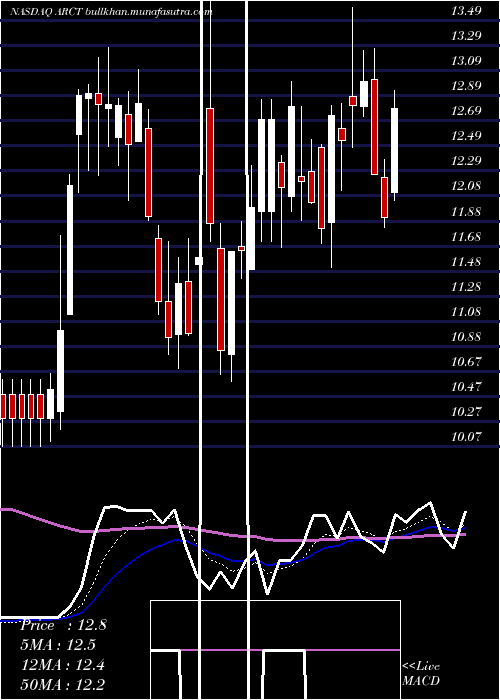Click the 13.29 price axis label
This screenshot has width=500, height=700.
466,36
